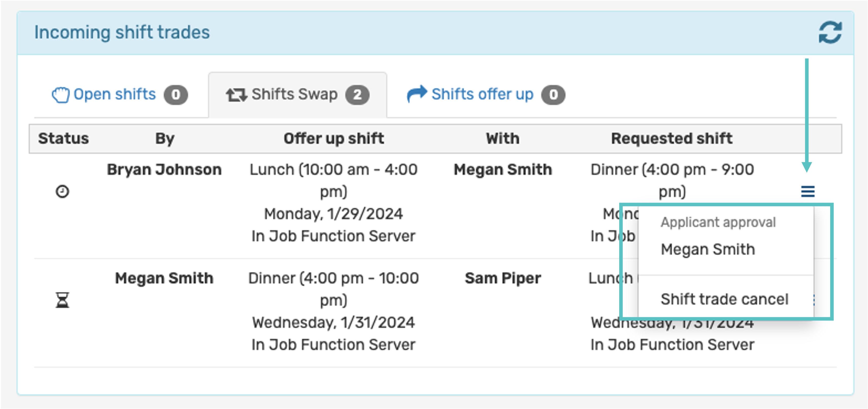Click the Shifts offer up arrow icon

pyautogui.click(x=417, y=94)
